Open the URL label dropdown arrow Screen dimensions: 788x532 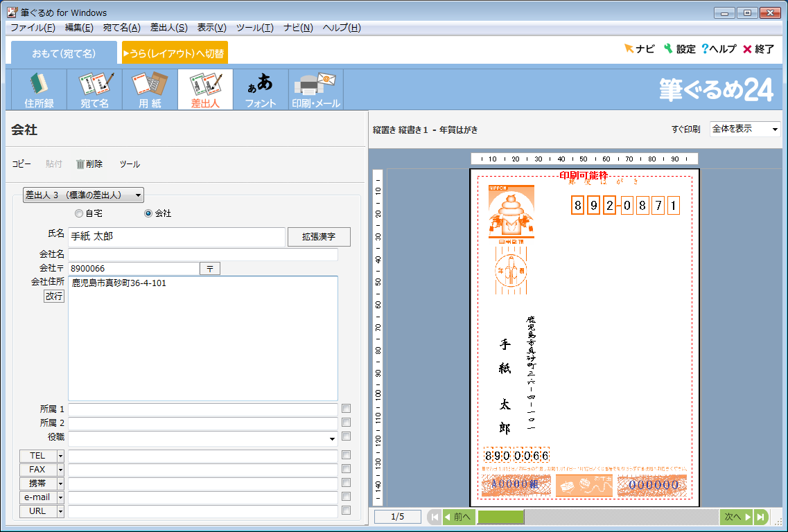(x=60, y=511)
